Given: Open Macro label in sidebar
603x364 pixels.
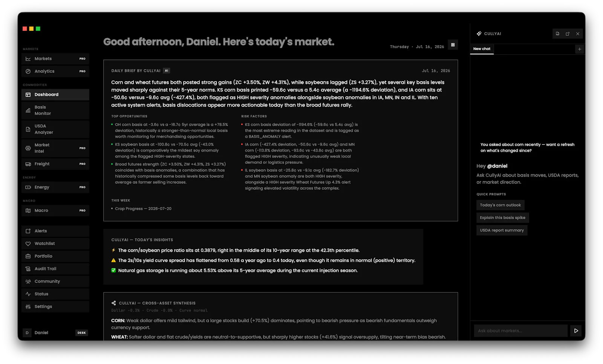Looking at the screenshot, I should (41, 210).
